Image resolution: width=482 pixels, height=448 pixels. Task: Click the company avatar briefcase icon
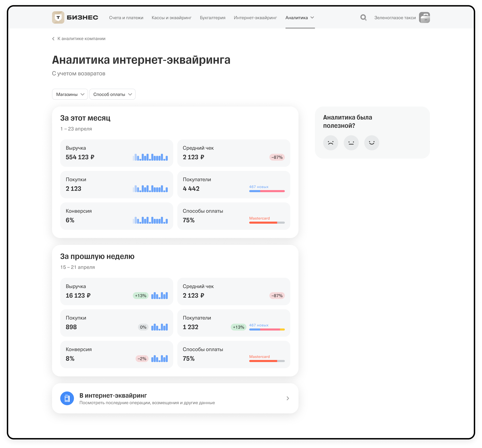tap(424, 17)
